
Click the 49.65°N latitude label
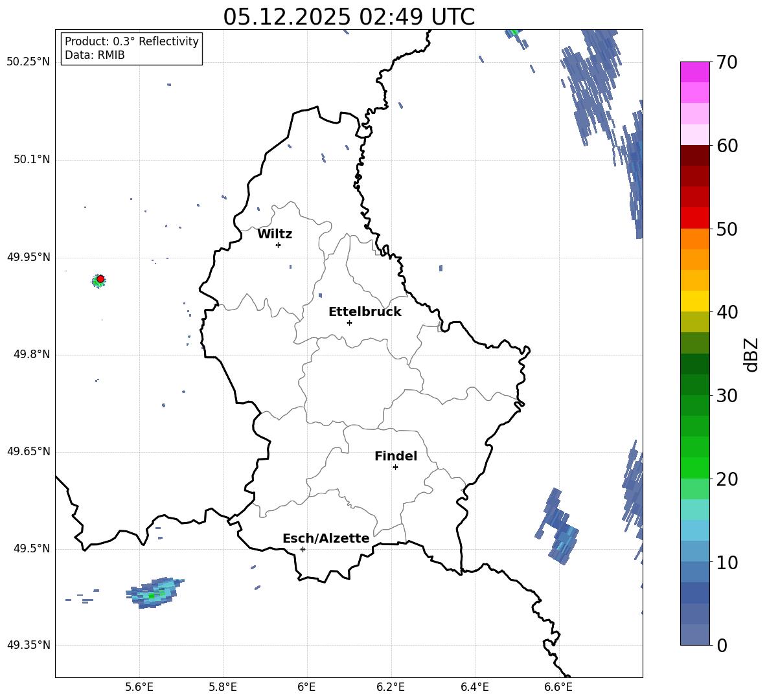click(x=29, y=451)
